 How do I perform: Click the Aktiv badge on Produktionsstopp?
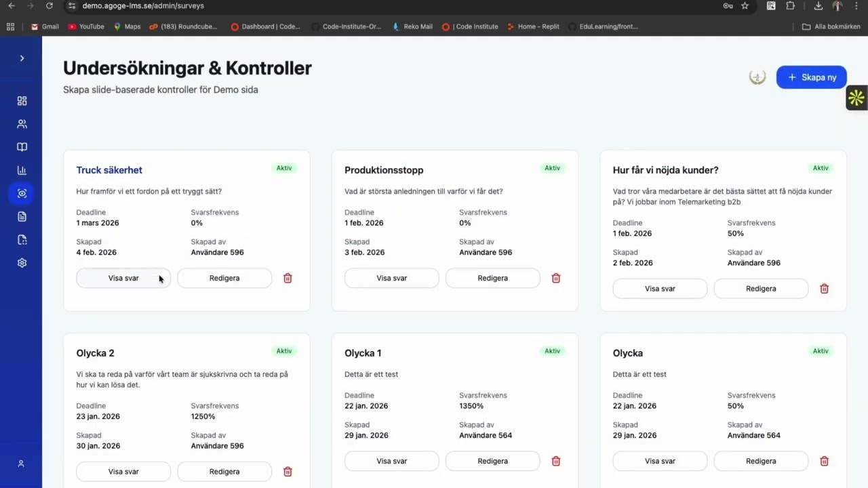pos(553,168)
